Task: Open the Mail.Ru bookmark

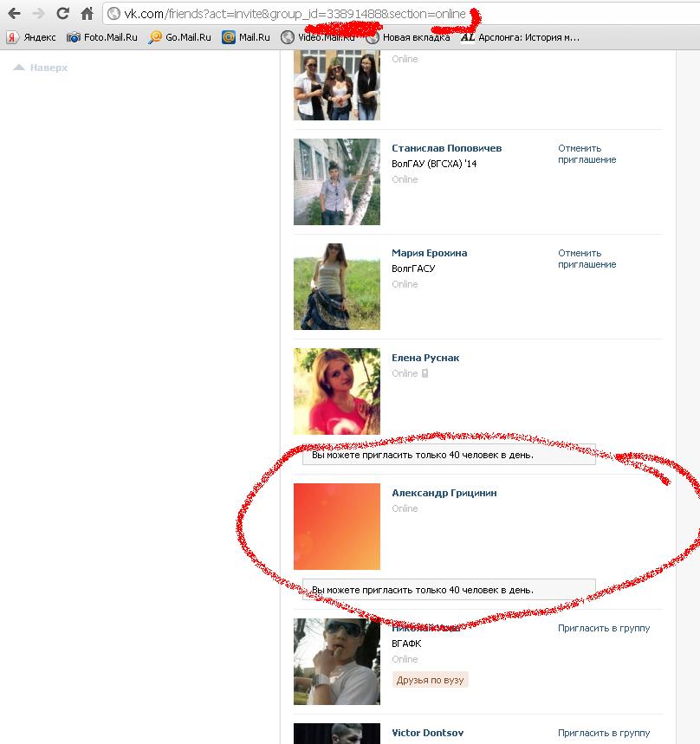Action: (x=246, y=37)
